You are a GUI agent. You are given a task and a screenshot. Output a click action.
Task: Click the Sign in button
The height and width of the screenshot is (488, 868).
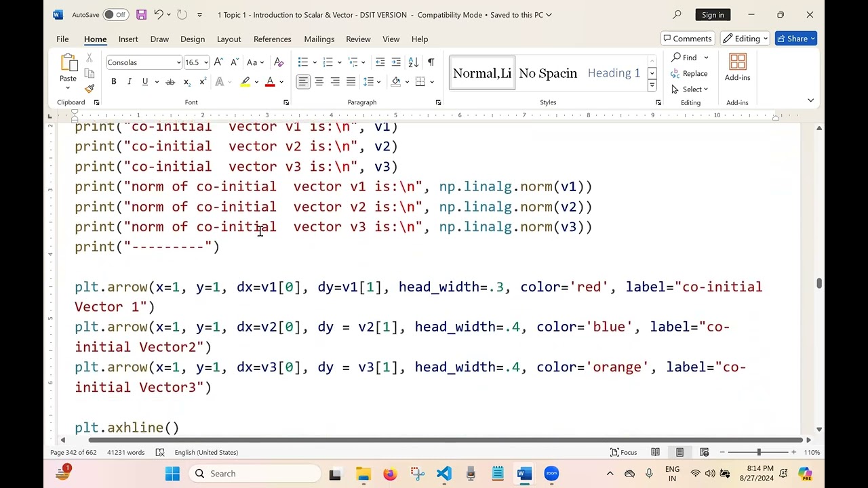tap(713, 14)
